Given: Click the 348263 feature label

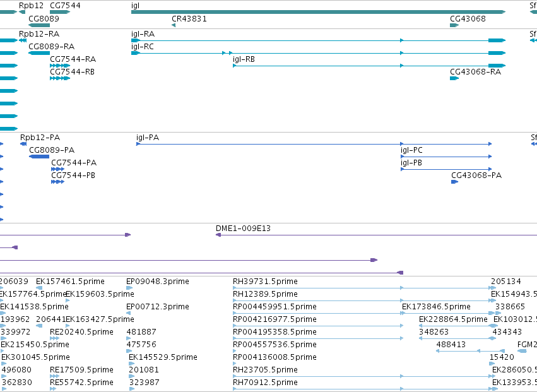Looking at the screenshot, I should [x=434, y=331].
